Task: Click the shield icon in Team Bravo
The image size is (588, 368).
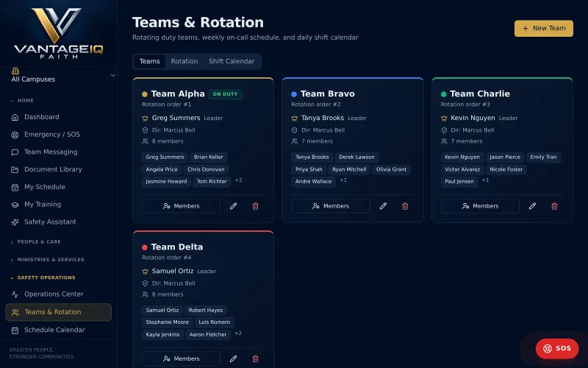Action: [295, 130]
